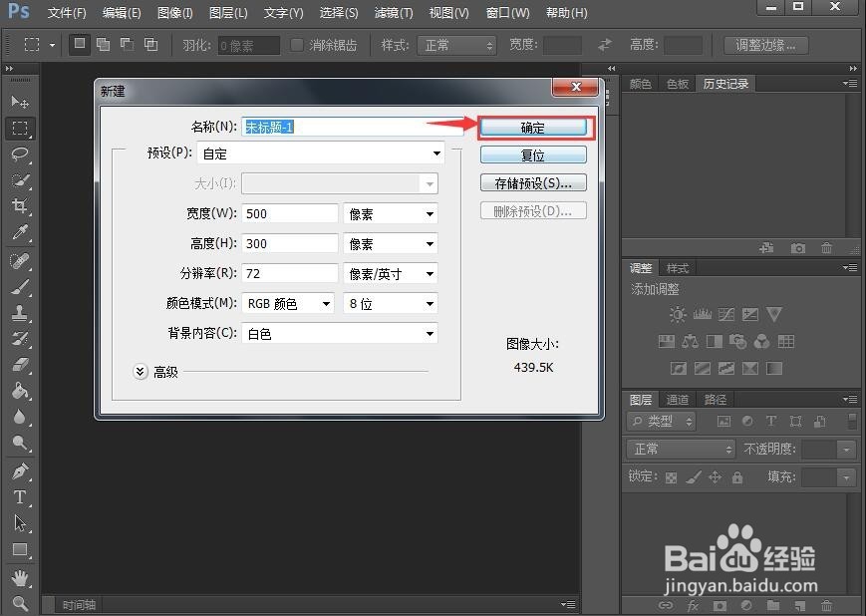Click the 分辨率 resolution field showing 72
Image resolution: width=866 pixels, height=616 pixels.
[289, 273]
